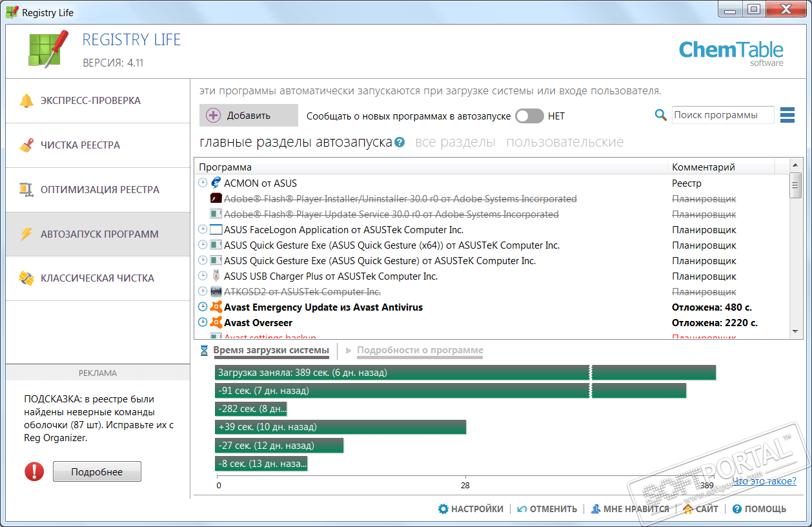Click Avast Emergency Update orange icon
This screenshot has height=527, width=812.
coord(216,307)
